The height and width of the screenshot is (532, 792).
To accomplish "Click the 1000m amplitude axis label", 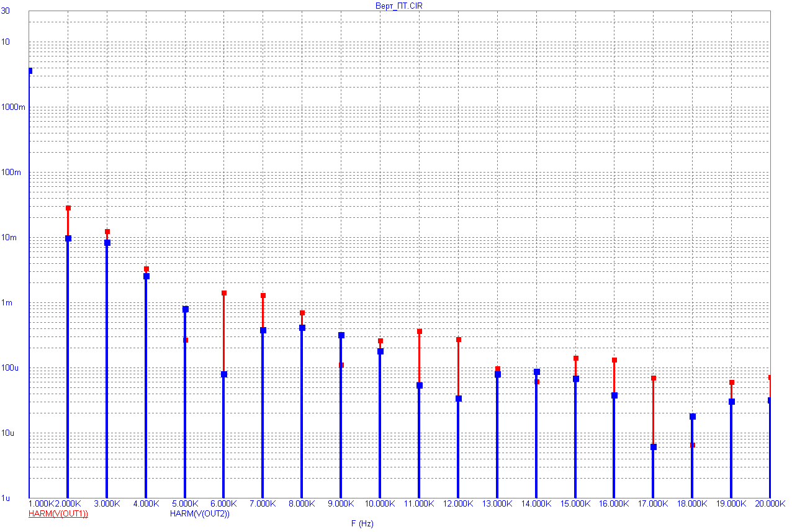I will pos(13,107).
